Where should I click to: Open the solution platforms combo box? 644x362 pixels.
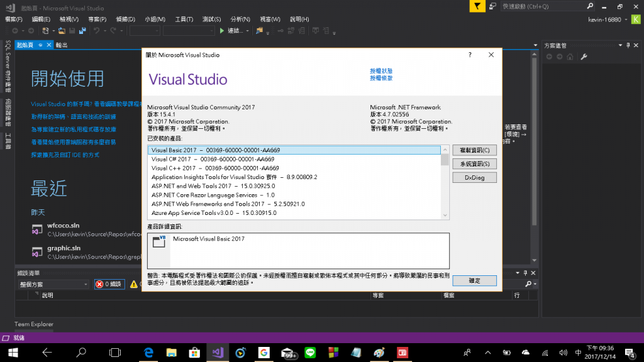(x=189, y=31)
